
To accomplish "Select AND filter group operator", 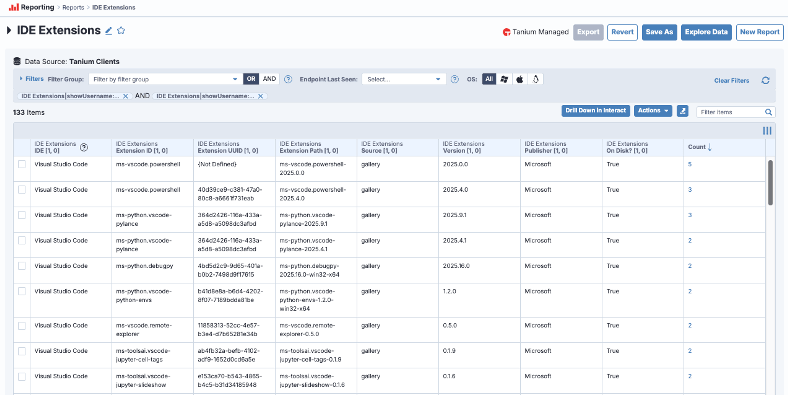I will point(269,79).
